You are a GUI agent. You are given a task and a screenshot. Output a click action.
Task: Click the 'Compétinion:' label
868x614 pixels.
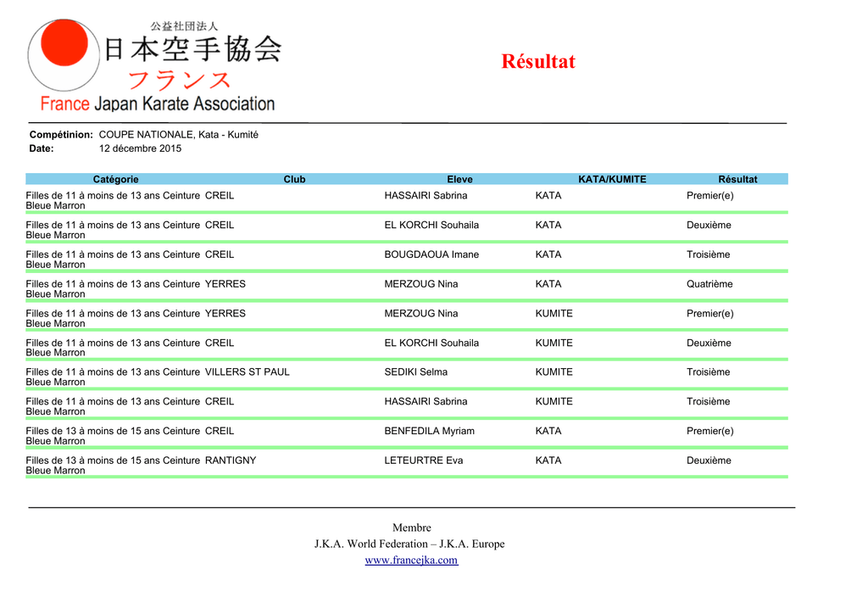click(x=61, y=135)
